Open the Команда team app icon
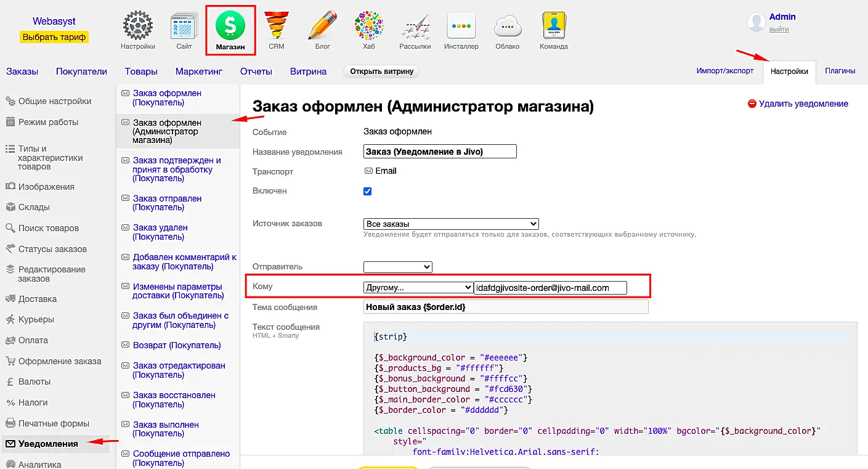This screenshot has width=868, height=469. click(x=553, y=27)
